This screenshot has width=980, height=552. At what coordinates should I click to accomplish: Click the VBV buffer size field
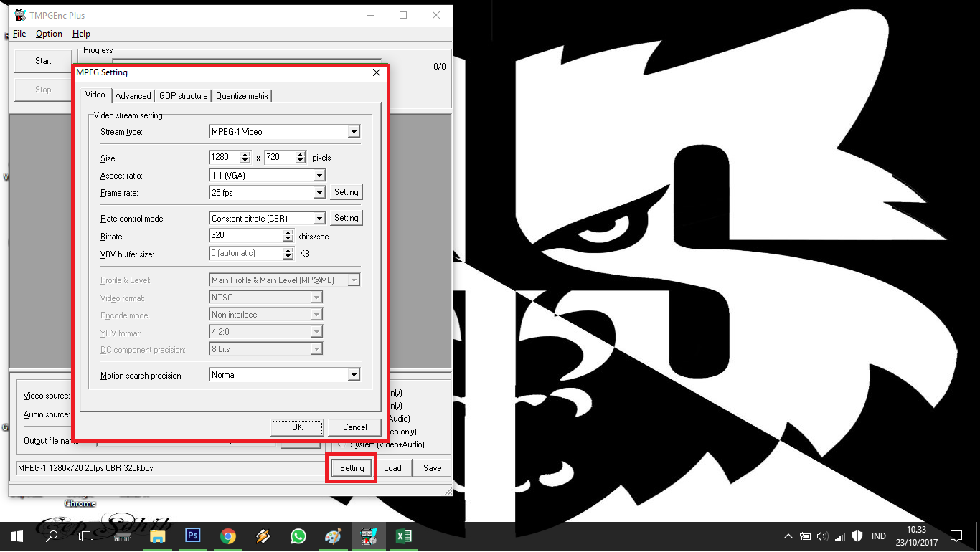245,253
